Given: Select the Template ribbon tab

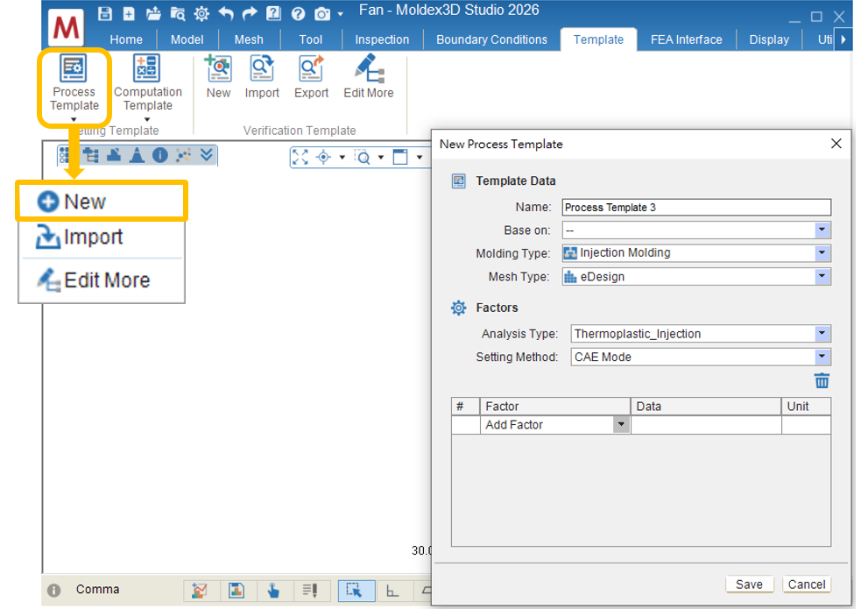Looking at the screenshot, I should click(x=598, y=39).
